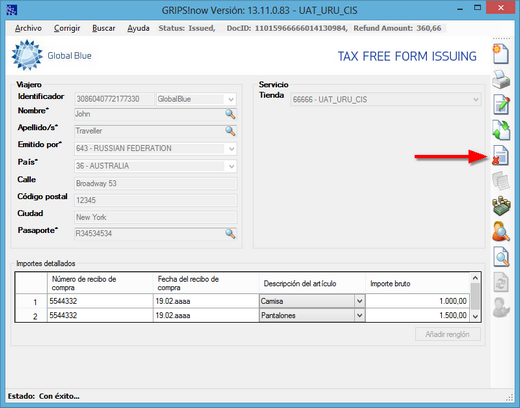Click the Nombre field containing John

pos(155,114)
